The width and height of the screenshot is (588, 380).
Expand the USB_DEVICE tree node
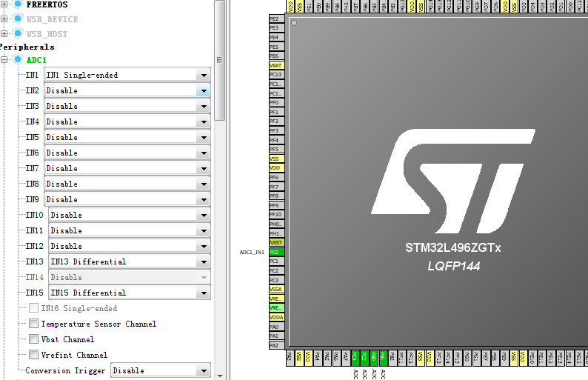pos(4,19)
